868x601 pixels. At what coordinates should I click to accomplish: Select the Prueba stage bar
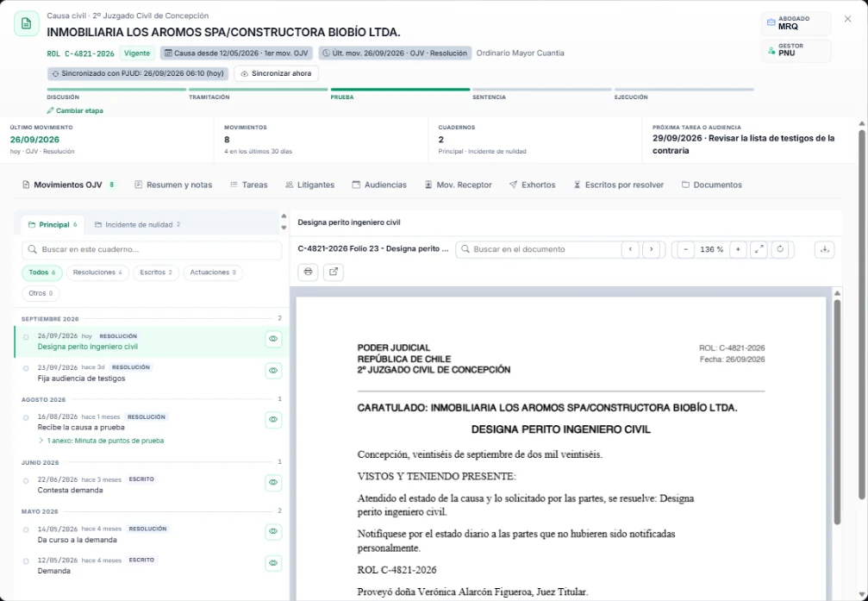click(400, 89)
